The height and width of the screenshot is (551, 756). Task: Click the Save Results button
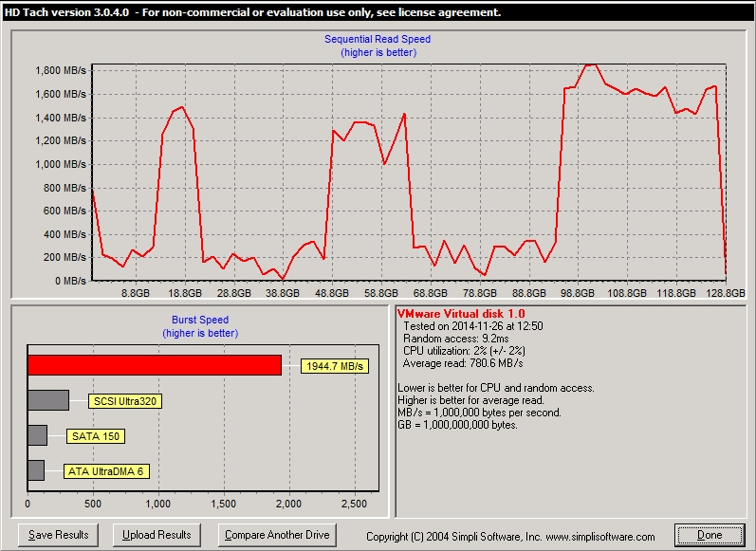pyautogui.click(x=59, y=535)
